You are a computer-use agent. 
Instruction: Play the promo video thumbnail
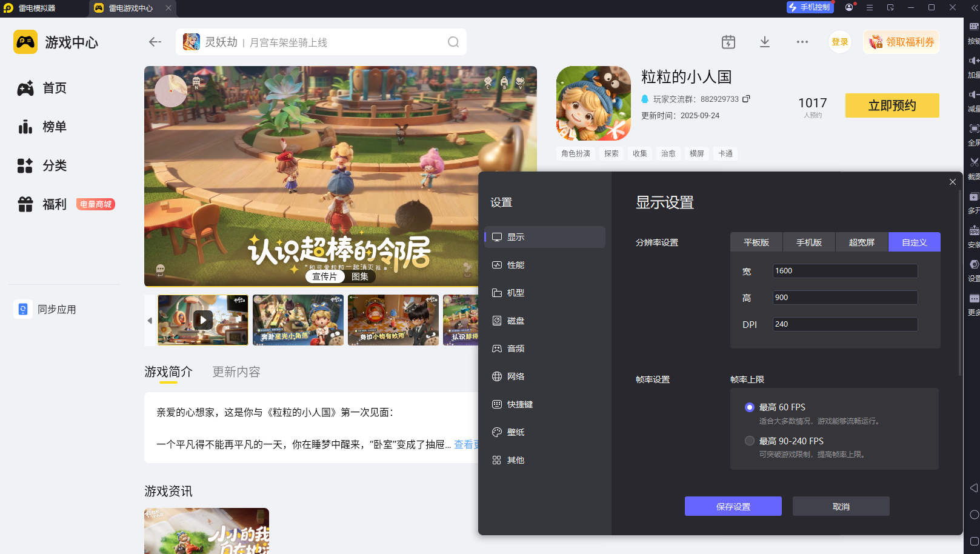[x=203, y=319]
